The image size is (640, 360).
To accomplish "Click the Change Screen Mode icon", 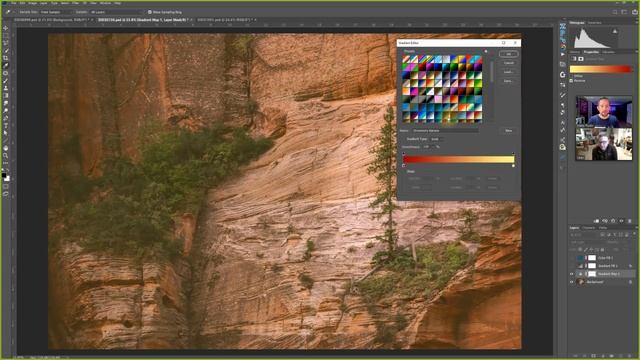I will tap(6, 194).
